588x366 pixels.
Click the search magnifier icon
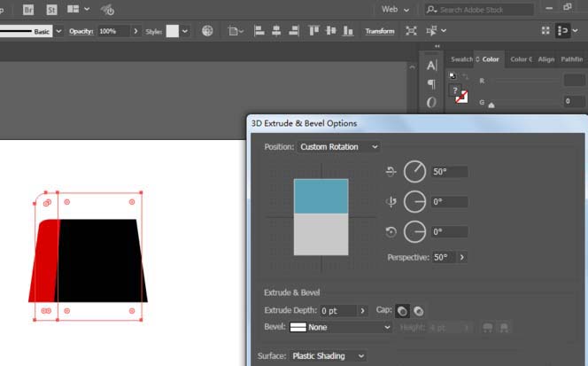click(431, 9)
